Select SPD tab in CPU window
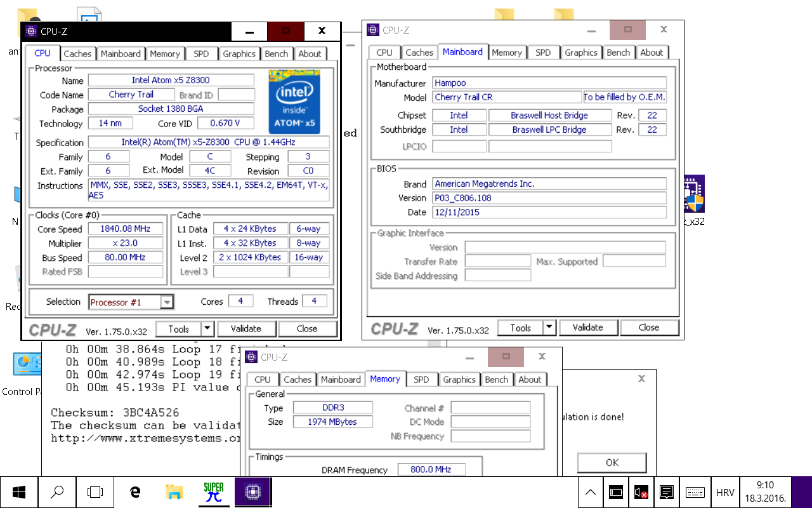Viewport: 812px width, 508px height. pos(201,54)
